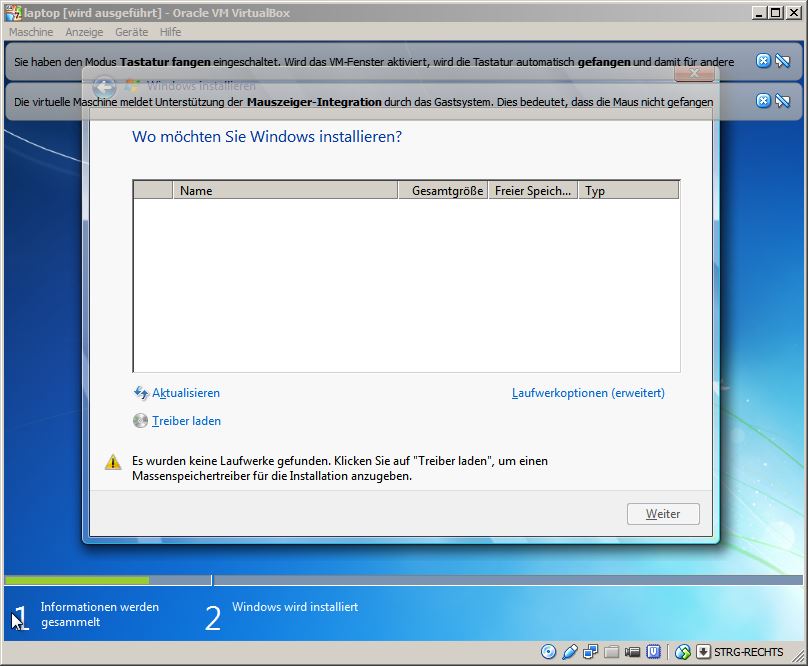This screenshot has width=808, height=666.
Task: Click Treiber laden to load driver
Action: point(186,421)
